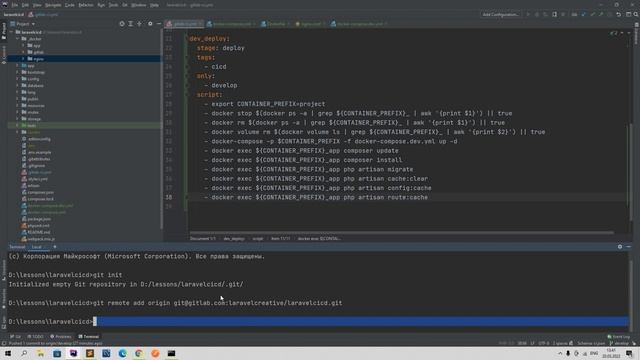Open the Code menu

click(70, 5)
